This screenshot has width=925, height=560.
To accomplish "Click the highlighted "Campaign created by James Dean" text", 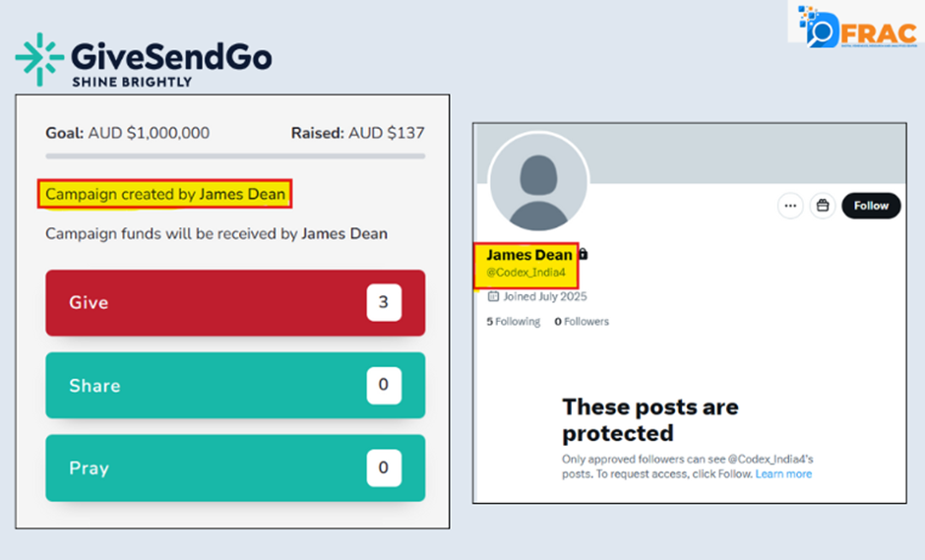I will tap(166, 195).
